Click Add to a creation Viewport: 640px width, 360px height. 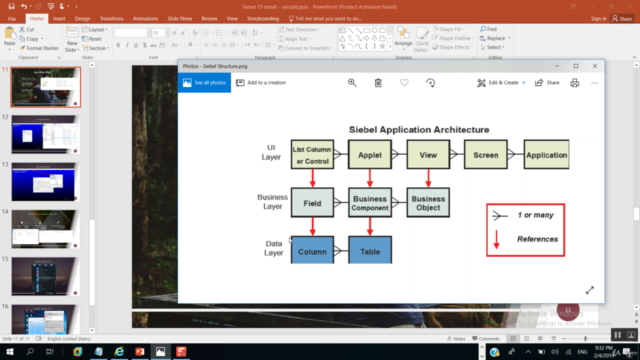click(261, 83)
